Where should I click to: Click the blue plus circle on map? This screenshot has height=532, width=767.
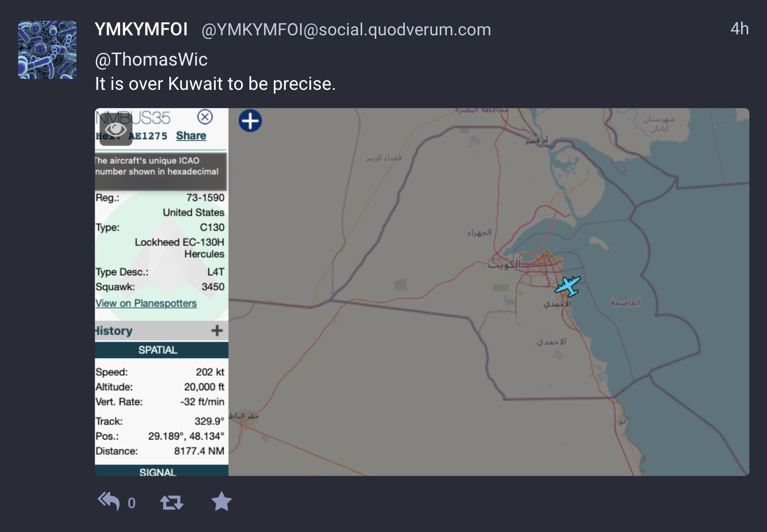click(x=250, y=121)
